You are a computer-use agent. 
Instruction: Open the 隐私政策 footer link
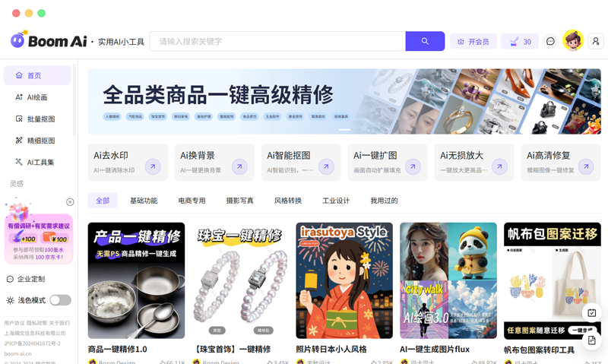pyautogui.click(x=36, y=323)
